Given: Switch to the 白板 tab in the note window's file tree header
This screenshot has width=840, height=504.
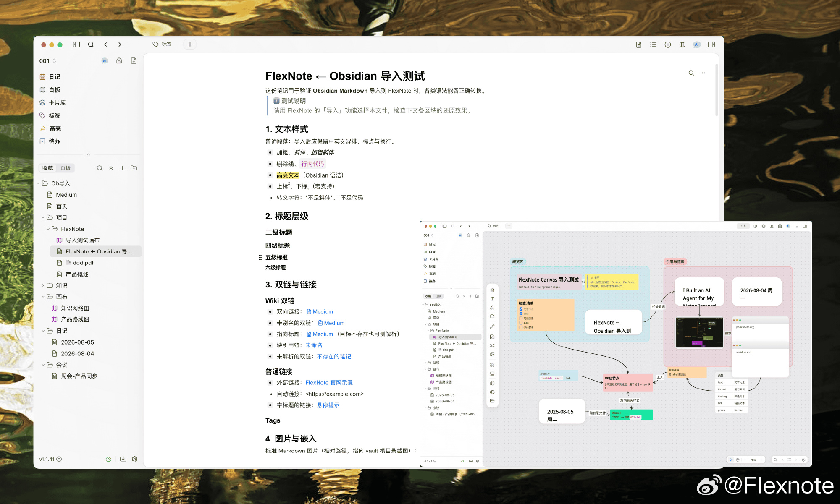Looking at the screenshot, I should click(66, 168).
